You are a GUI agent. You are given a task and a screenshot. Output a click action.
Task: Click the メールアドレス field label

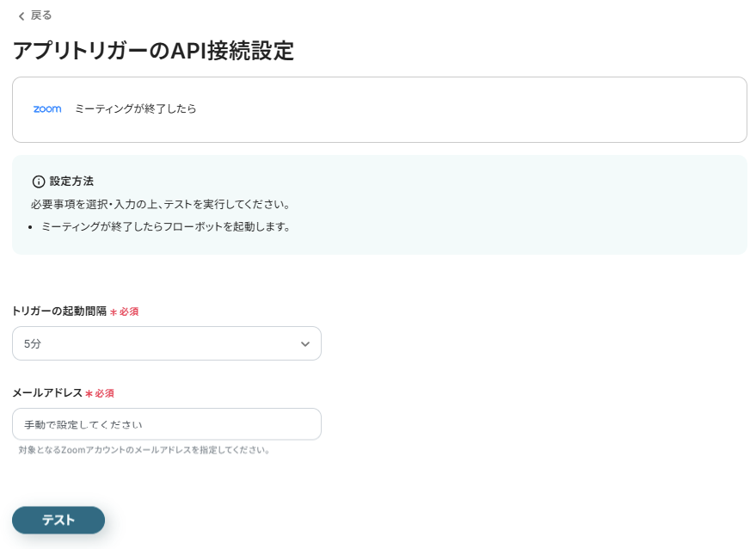coord(47,392)
